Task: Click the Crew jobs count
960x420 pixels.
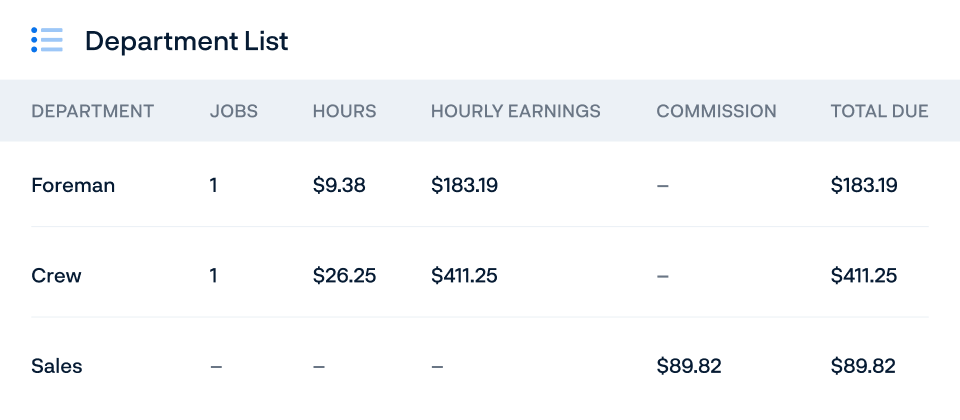Action: click(214, 276)
